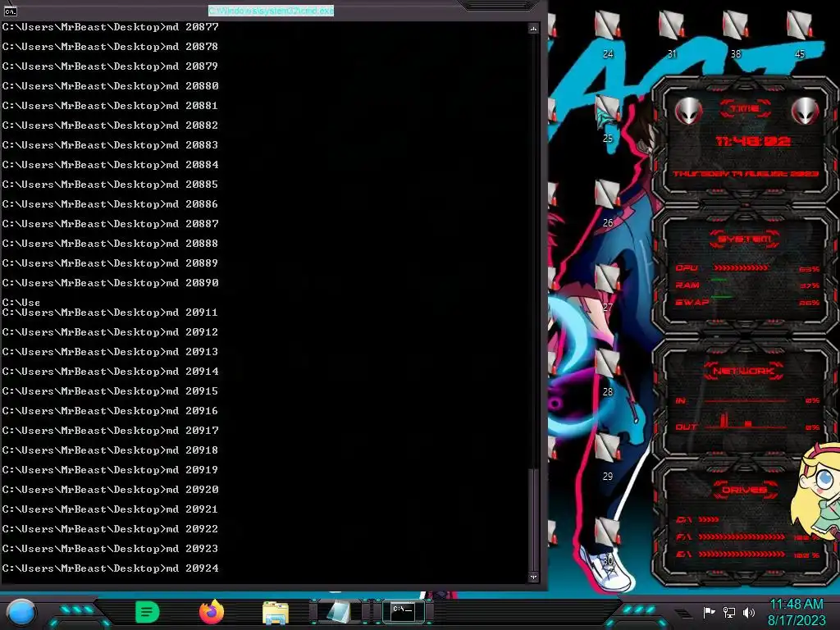
Task: Click the left alien head on Time widget
Action: 688,112
